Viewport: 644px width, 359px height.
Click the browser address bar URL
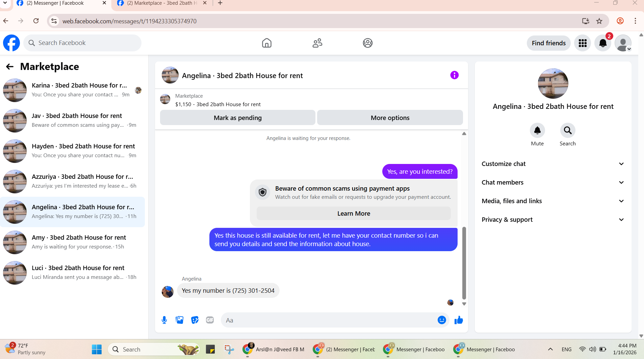(x=129, y=21)
